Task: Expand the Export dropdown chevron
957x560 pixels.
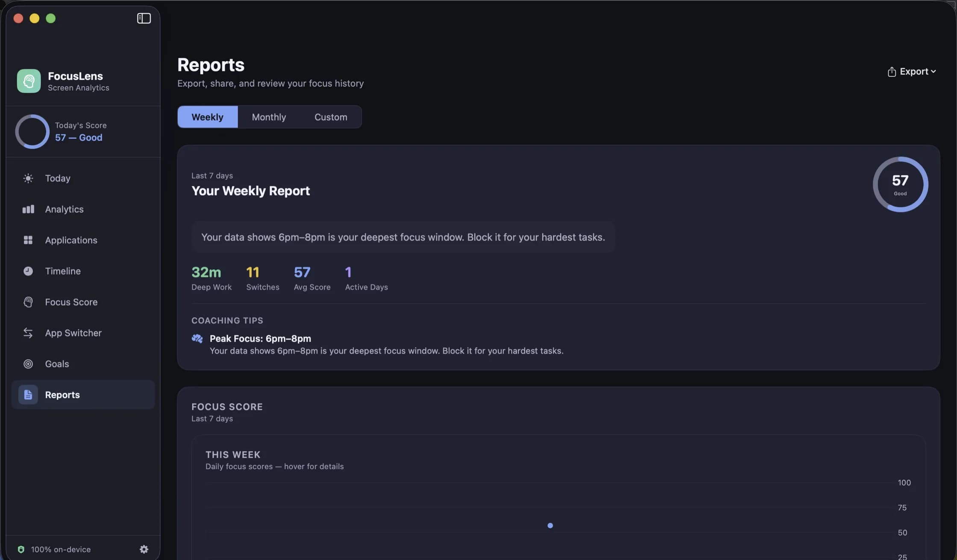Action: click(934, 72)
